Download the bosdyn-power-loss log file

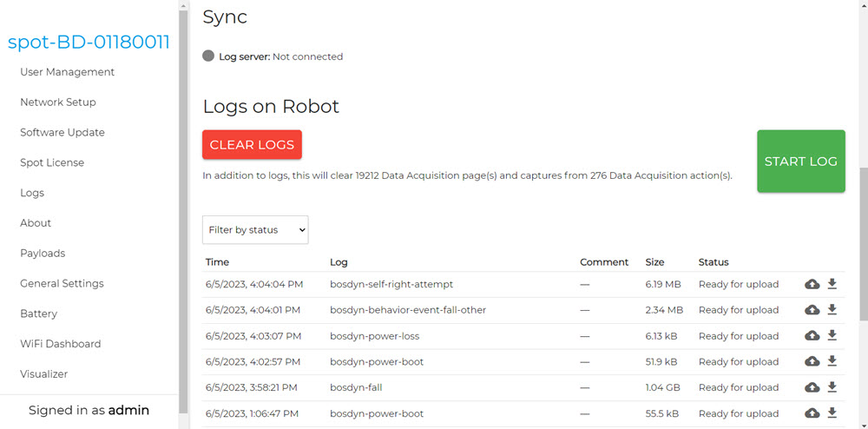click(832, 335)
